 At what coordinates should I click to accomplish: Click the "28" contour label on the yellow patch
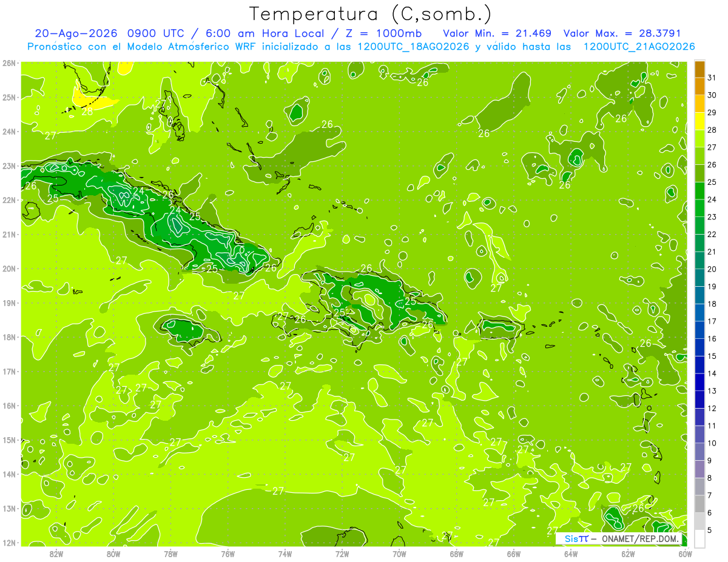pos(87,111)
